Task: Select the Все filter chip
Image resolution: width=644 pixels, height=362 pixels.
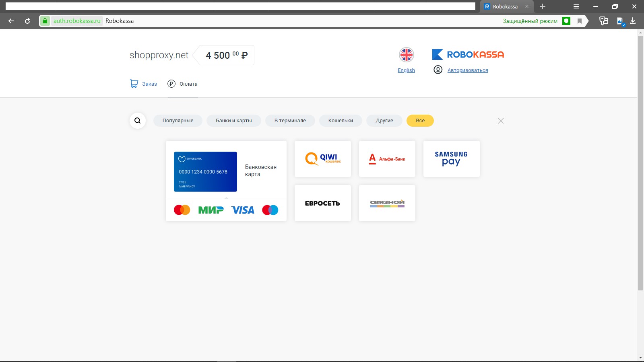Action: [x=420, y=121]
